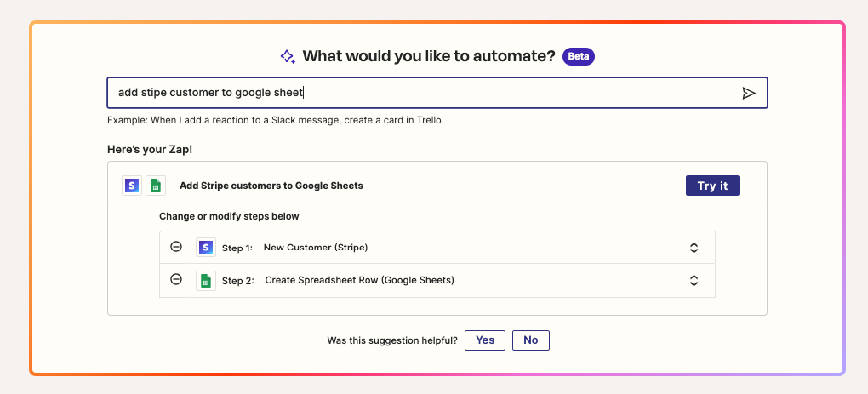Click the Beta badge
This screenshot has height=394, width=868.
pyautogui.click(x=579, y=57)
